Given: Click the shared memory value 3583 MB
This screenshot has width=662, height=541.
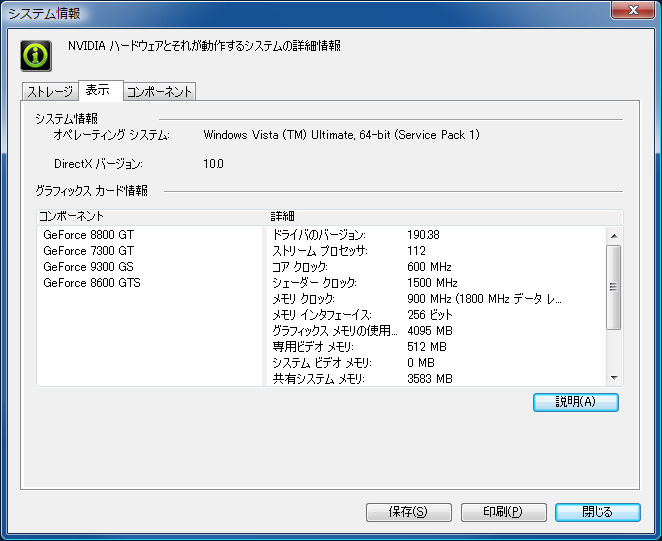Looking at the screenshot, I should click(x=430, y=379).
